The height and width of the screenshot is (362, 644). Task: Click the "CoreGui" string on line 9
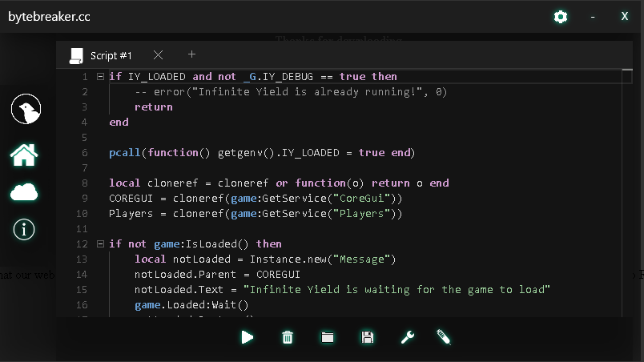click(361, 199)
